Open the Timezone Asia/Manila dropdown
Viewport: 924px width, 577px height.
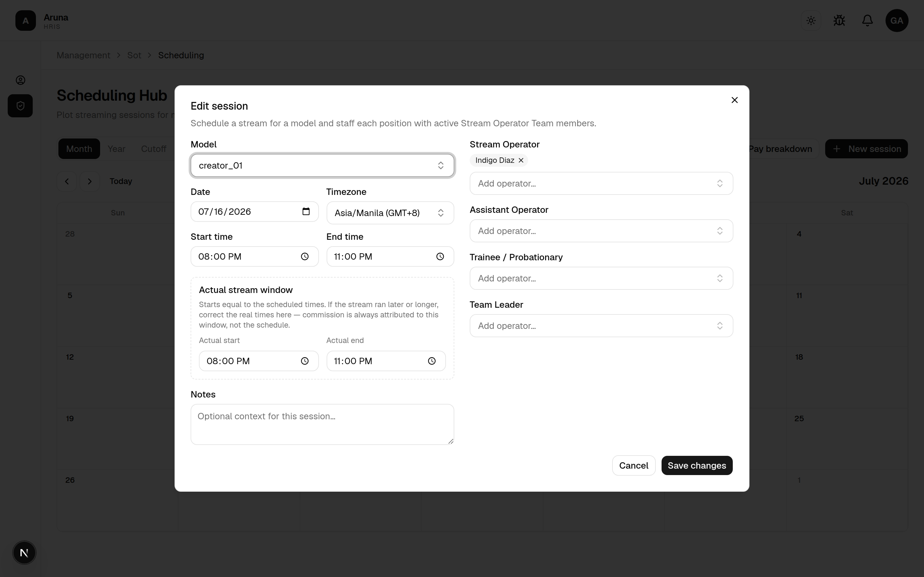[390, 213]
